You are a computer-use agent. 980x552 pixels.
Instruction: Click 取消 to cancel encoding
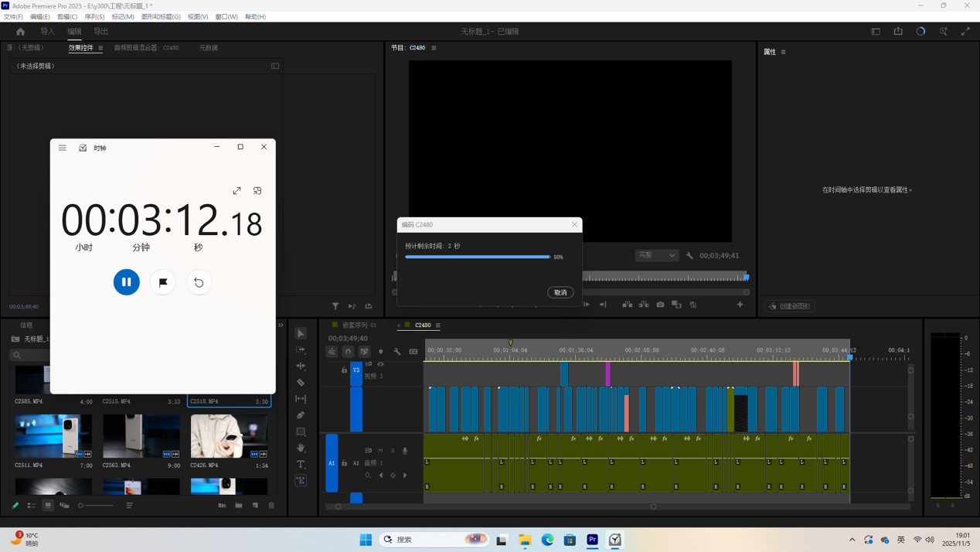point(560,292)
